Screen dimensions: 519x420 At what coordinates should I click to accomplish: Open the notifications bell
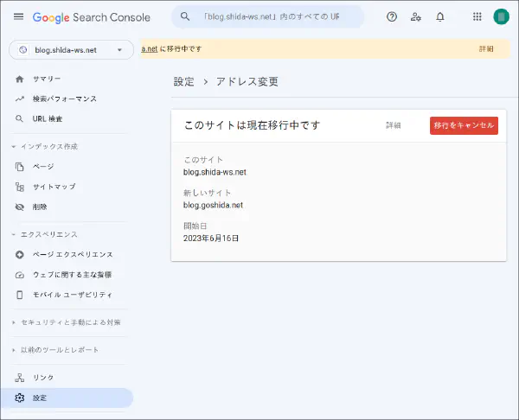click(440, 16)
